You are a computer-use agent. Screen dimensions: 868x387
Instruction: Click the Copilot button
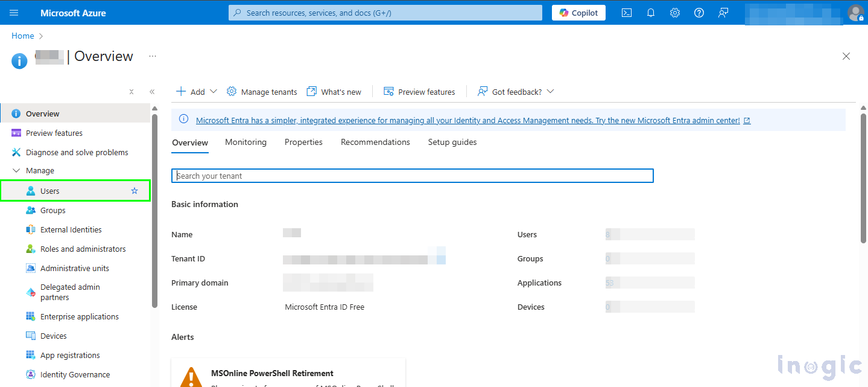click(578, 13)
